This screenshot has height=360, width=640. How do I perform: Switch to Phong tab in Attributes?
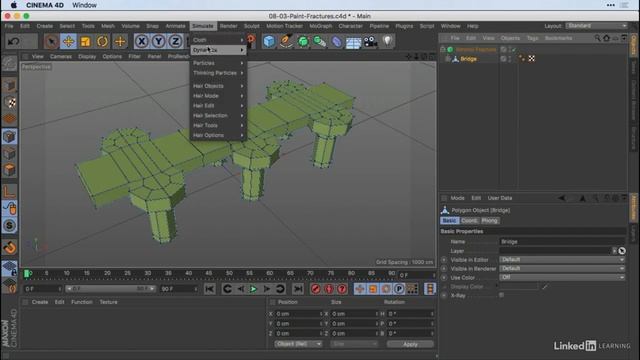(x=489, y=221)
